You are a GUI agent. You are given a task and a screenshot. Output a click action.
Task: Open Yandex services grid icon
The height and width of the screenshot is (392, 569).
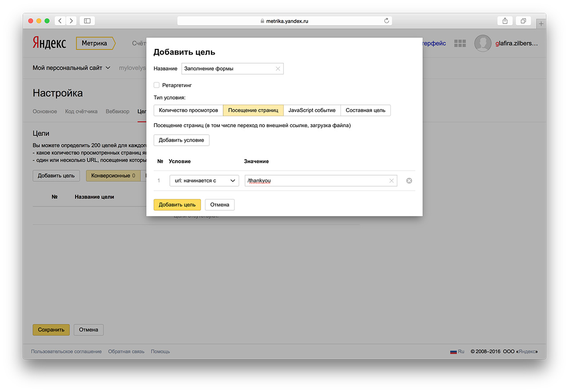[460, 43]
